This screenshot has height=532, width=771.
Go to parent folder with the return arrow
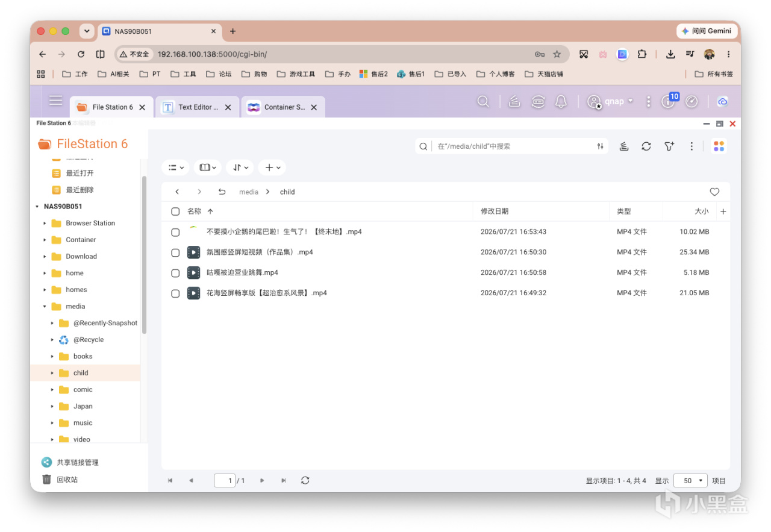[222, 192]
